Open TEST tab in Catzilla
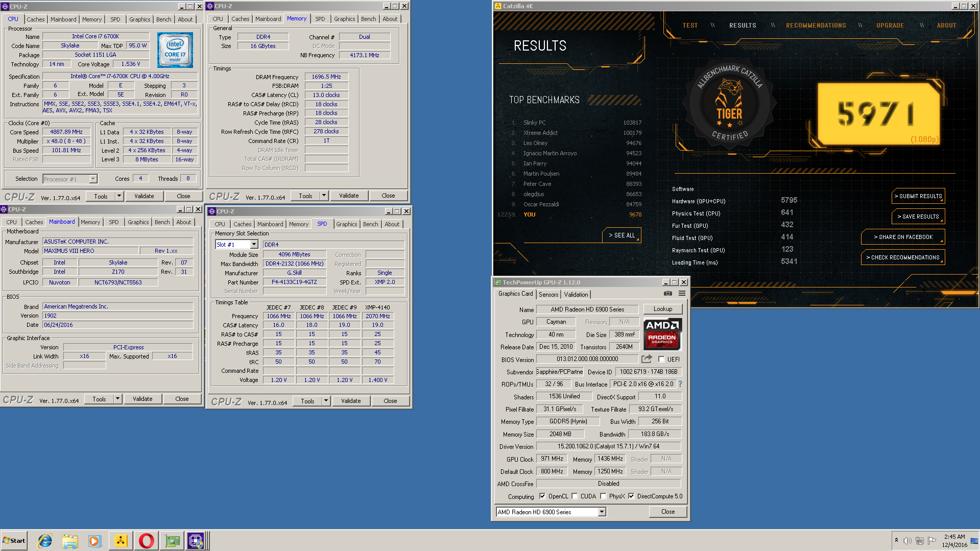980x551 pixels. (x=690, y=25)
